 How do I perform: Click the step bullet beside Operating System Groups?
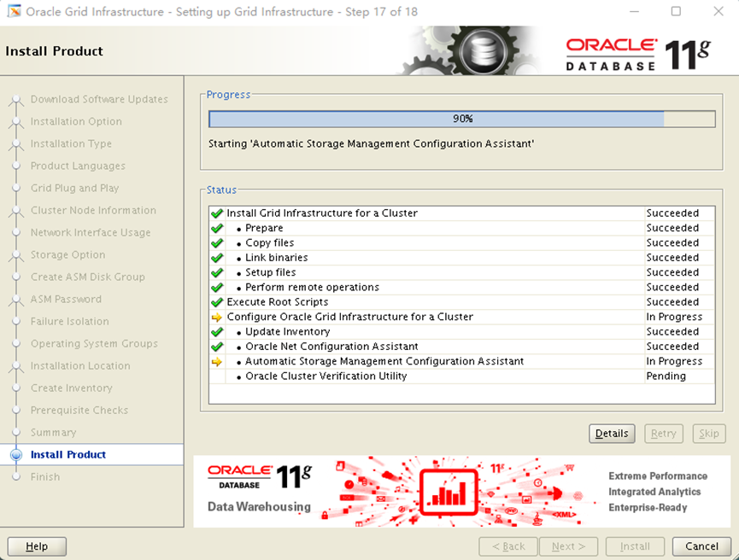coord(16,343)
